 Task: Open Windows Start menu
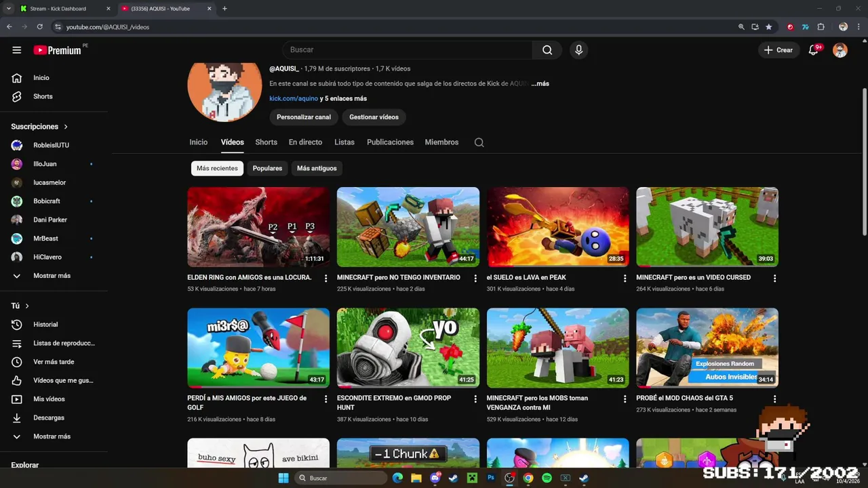tap(283, 478)
